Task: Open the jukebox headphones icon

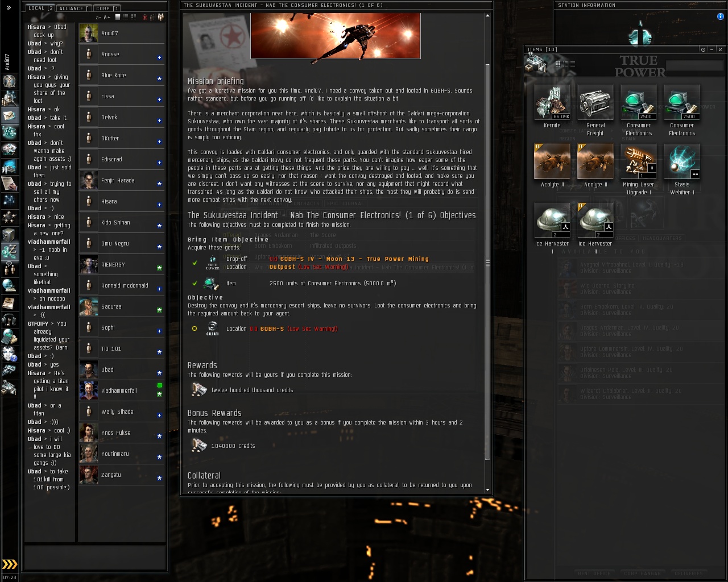Action: [x=9, y=319]
